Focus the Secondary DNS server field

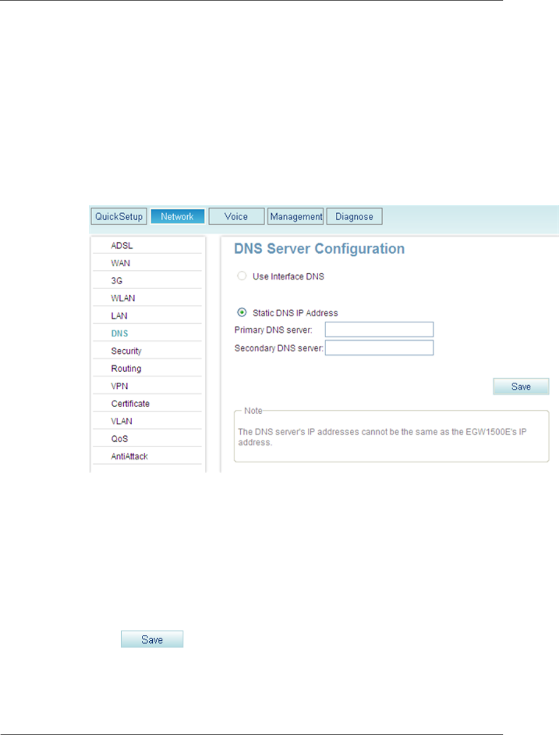click(x=379, y=348)
